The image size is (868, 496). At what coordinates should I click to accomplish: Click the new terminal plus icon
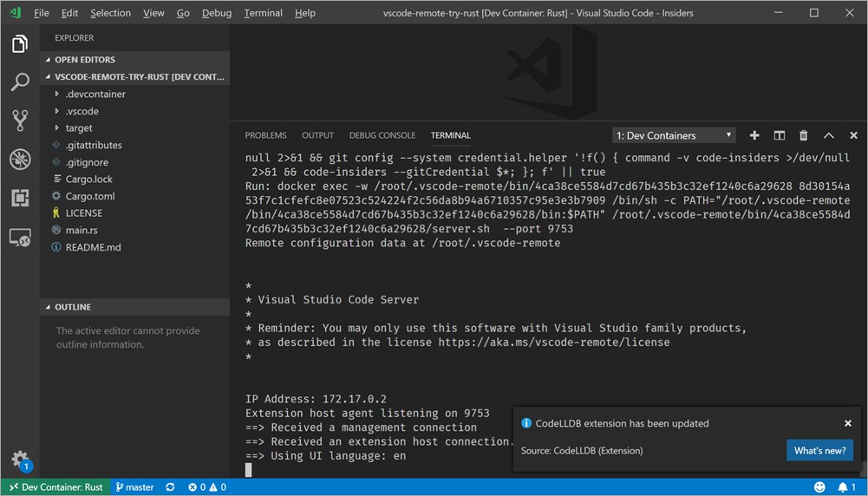coord(754,135)
